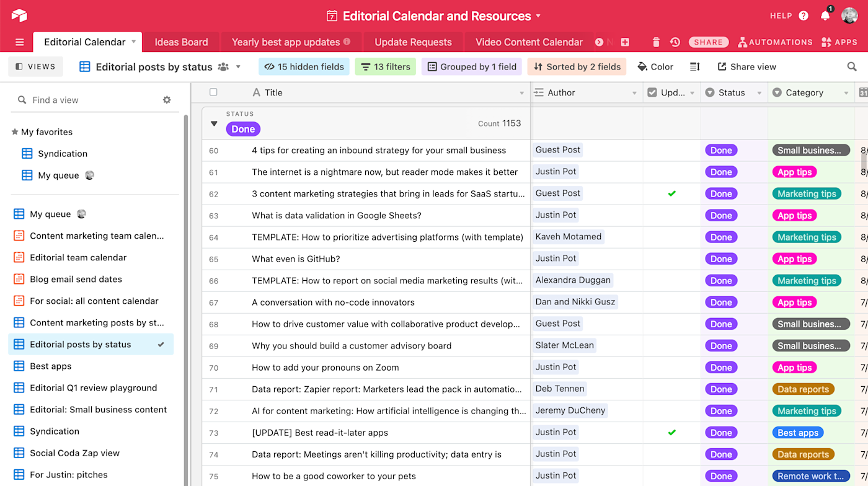
Task: Click author cell 'Kaveh Motamed'
Action: (x=569, y=237)
